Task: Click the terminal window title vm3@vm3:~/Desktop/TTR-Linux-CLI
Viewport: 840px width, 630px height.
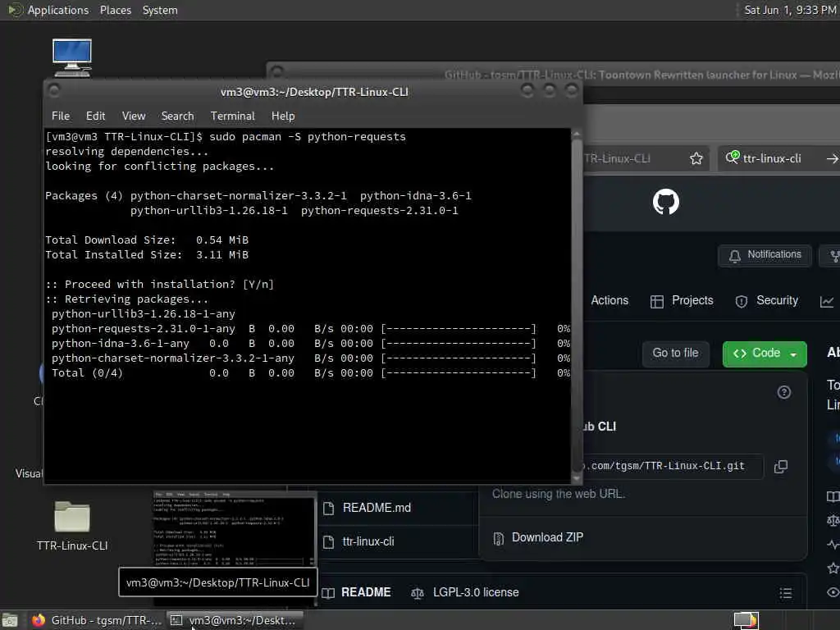Action: pyautogui.click(x=314, y=92)
